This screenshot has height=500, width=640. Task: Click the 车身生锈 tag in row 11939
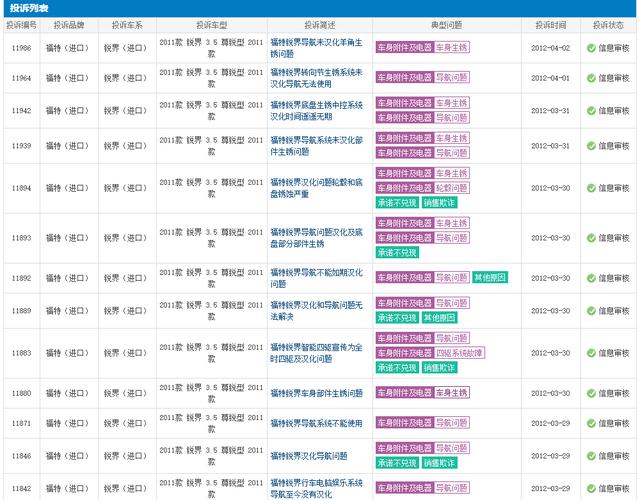point(451,138)
